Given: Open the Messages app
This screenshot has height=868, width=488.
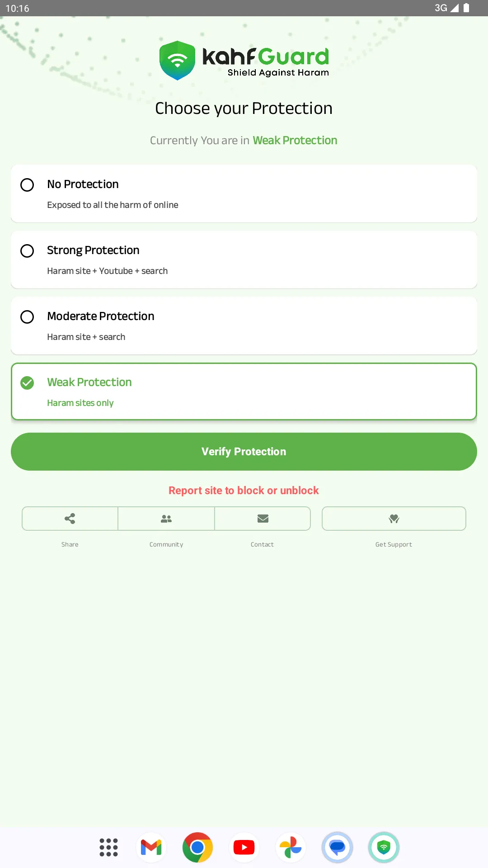Looking at the screenshot, I should 337,848.
